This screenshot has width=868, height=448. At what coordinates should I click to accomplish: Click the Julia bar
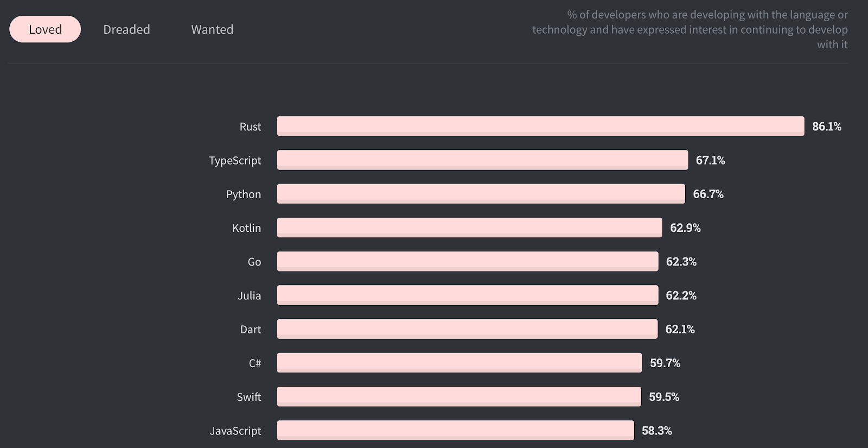pos(468,295)
